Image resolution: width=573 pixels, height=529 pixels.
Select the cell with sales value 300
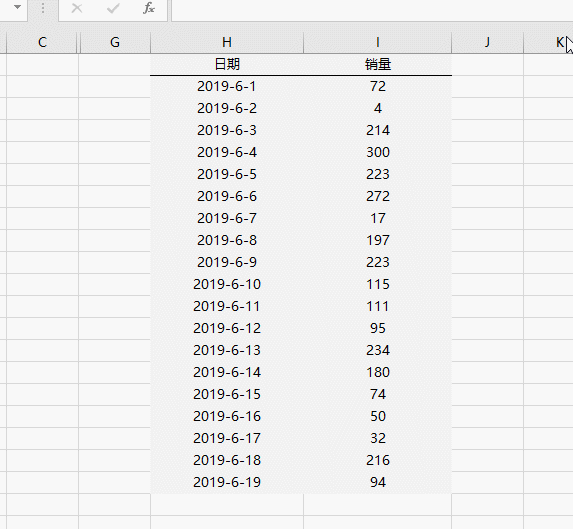(x=377, y=152)
